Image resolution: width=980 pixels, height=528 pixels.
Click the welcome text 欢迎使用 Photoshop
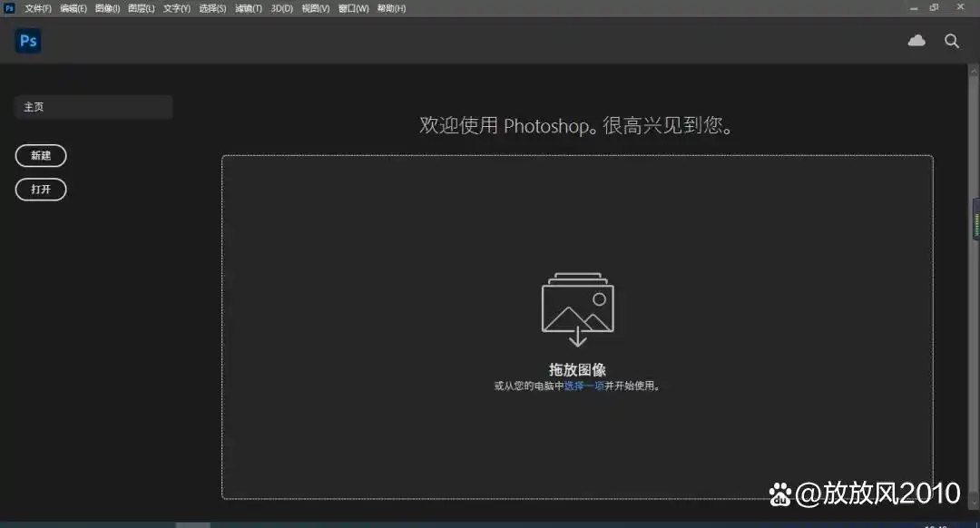tap(575, 125)
